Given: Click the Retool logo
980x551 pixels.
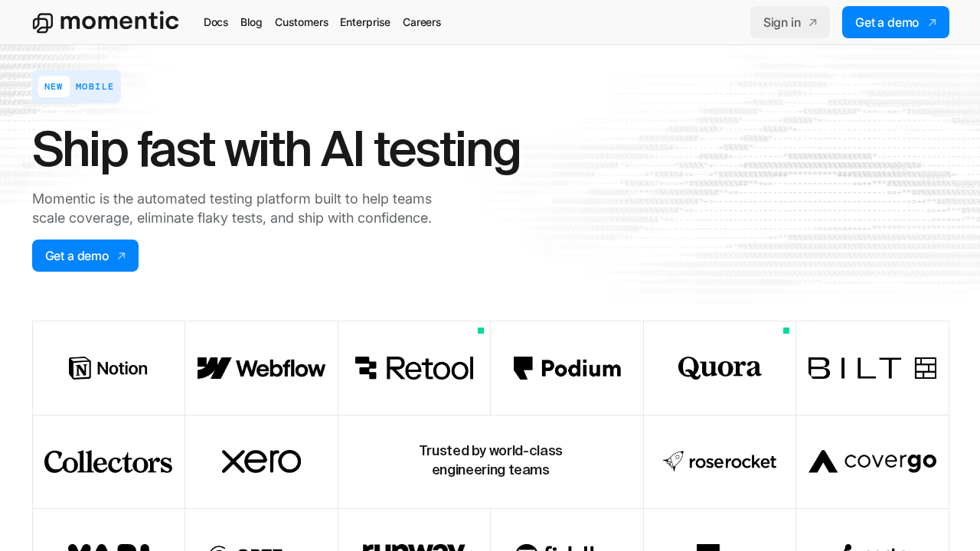Looking at the screenshot, I should (x=414, y=368).
